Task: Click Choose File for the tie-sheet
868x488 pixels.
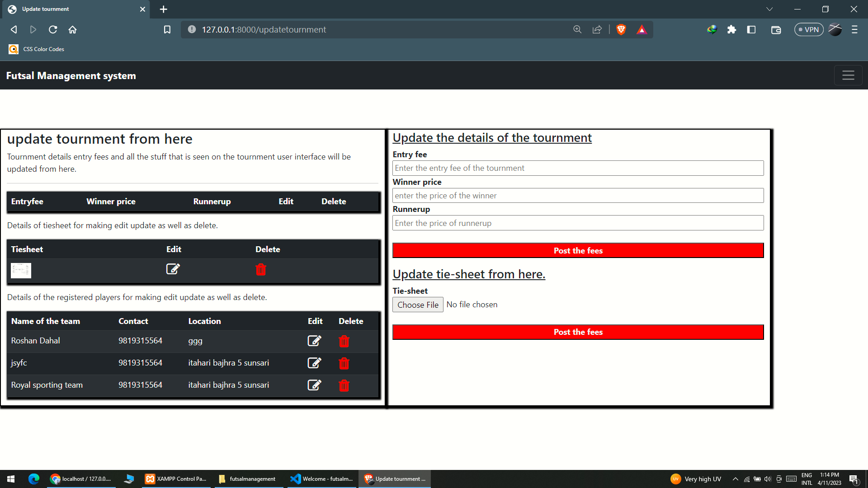Action: 417,305
